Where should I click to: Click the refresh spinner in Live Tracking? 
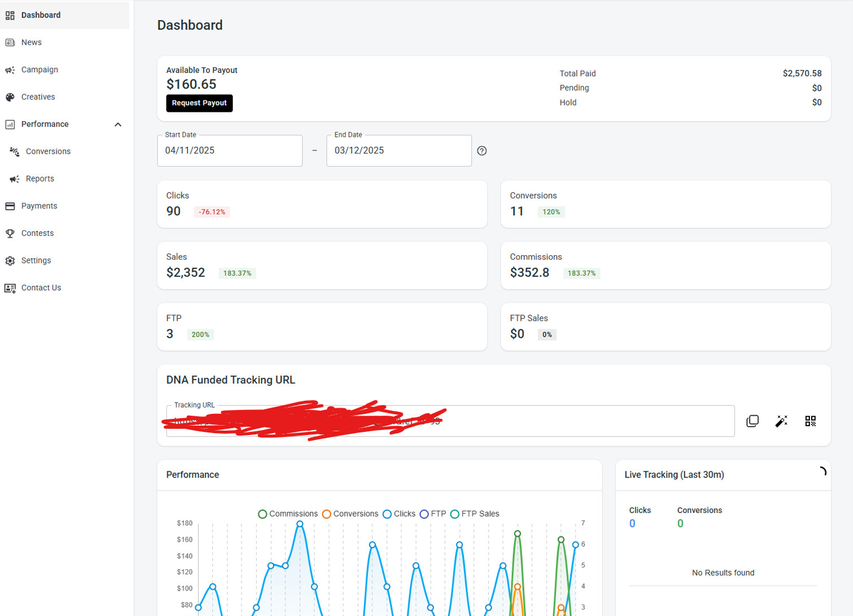(822, 472)
